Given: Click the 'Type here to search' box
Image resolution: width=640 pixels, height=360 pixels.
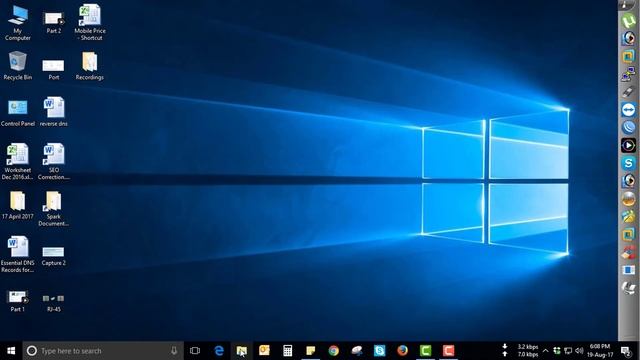Looking at the screenshot, I should [103, 351].
